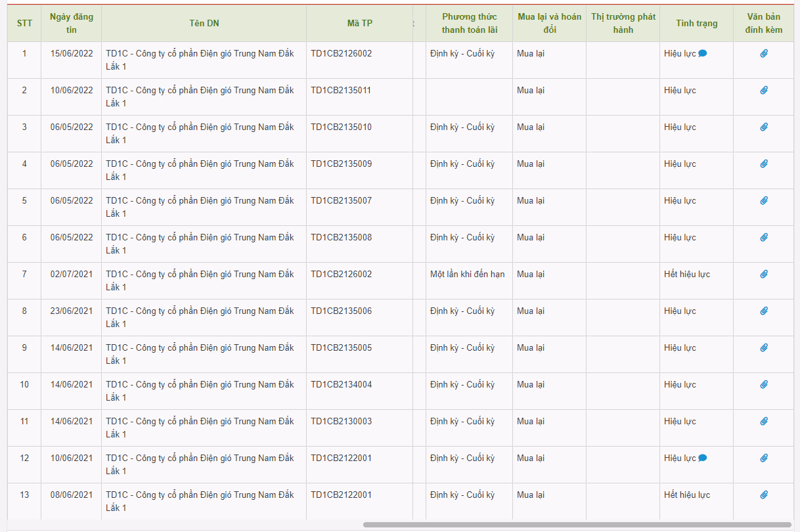This screenshot has width=800, height=532.
Task: Open attachment paperclip for row 2
Action: coord(764,91)
